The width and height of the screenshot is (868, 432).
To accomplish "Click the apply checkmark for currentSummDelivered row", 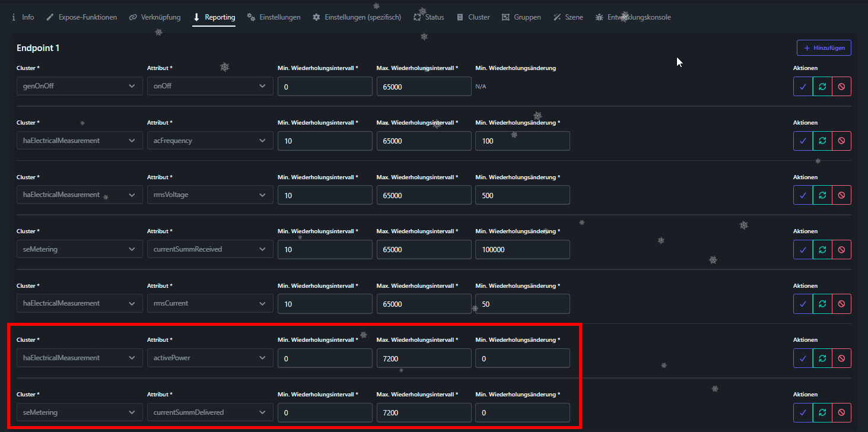I will [x=803, y=412].
